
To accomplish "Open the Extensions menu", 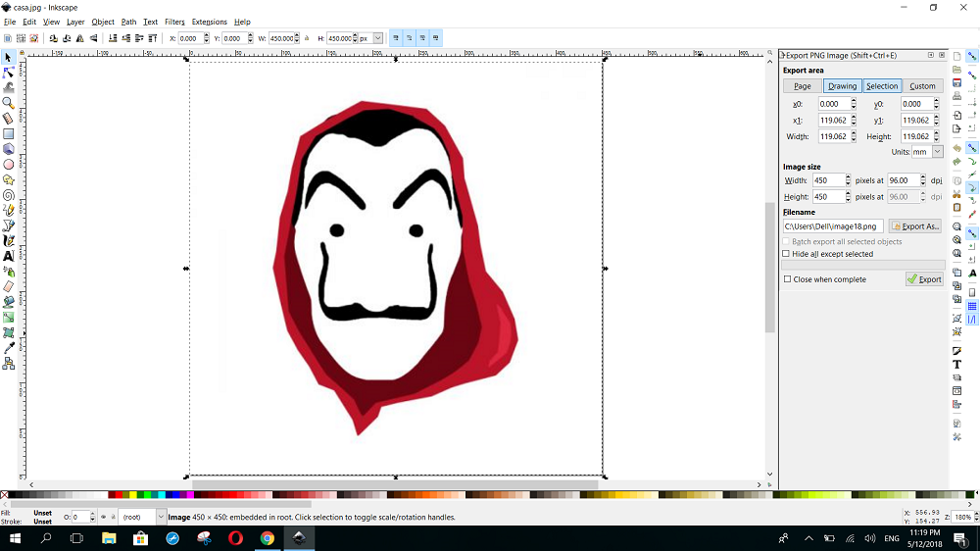I will click(x=210, y=22).
